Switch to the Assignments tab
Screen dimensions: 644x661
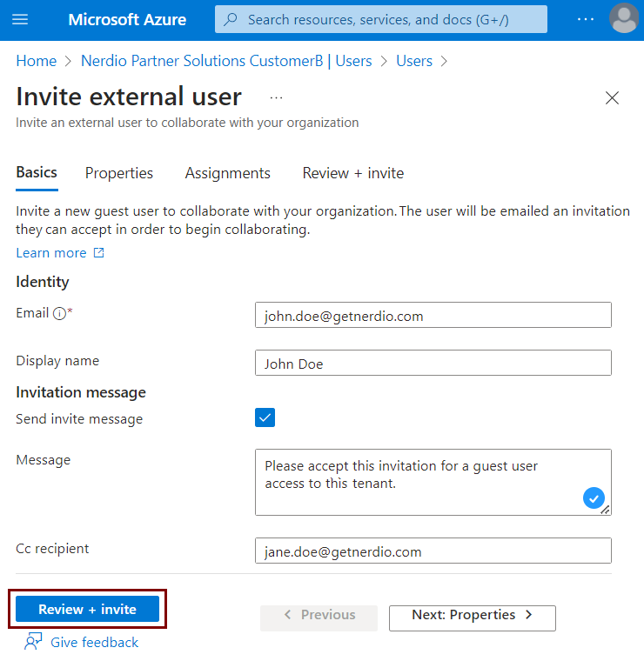[228, 173]
